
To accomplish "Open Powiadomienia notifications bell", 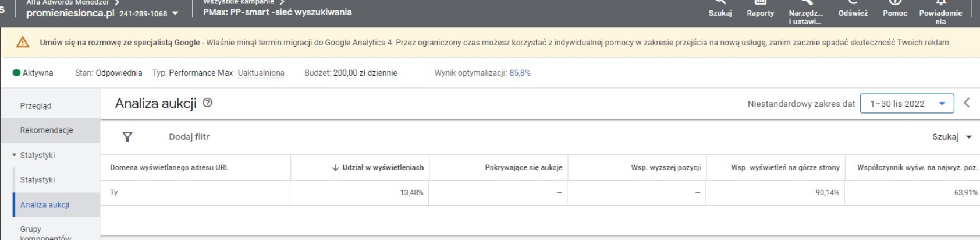I will (x=940, y=5).
